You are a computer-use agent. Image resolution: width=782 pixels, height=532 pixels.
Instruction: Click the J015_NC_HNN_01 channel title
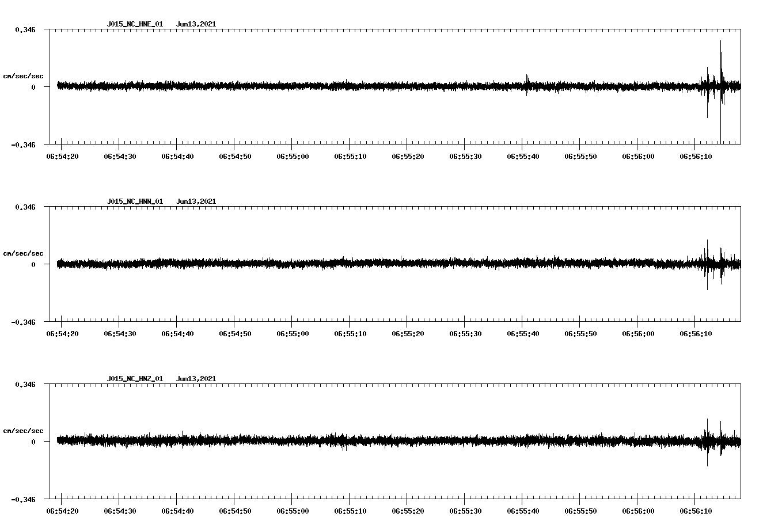135,202
